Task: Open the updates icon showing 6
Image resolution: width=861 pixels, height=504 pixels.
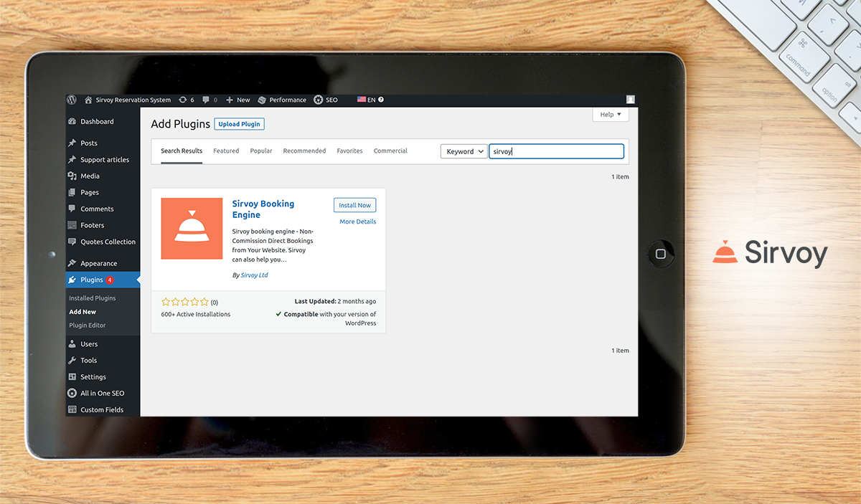Action: point(187,100)
